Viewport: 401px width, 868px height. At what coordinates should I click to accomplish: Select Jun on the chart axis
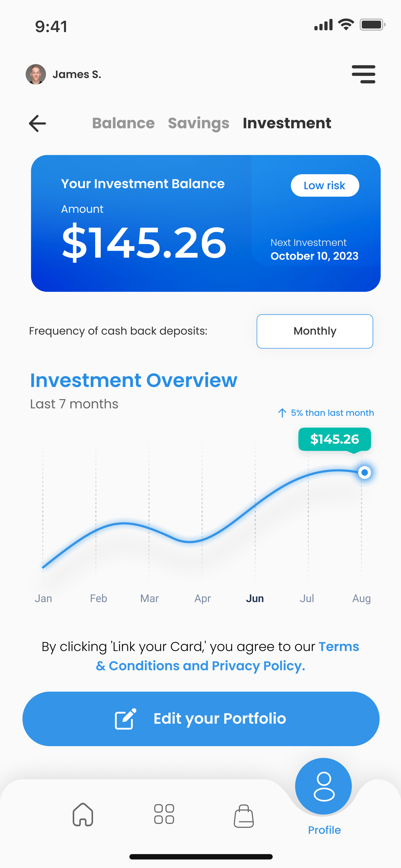click(255, 598)
